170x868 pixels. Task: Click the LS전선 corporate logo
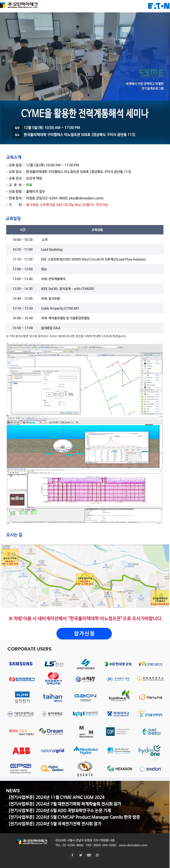(x=54, y=663)
